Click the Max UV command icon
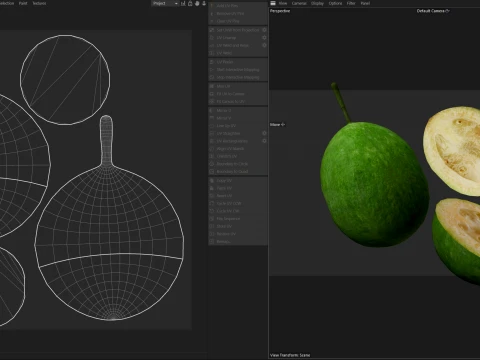Image resolution: width=480 pixels, height=360 pixels. point(211,86)
